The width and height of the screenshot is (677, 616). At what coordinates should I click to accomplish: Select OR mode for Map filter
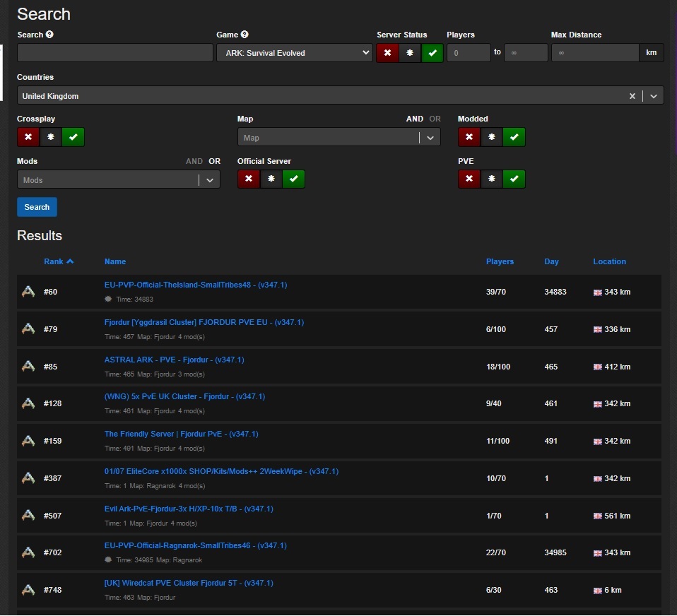click(435, 119)
